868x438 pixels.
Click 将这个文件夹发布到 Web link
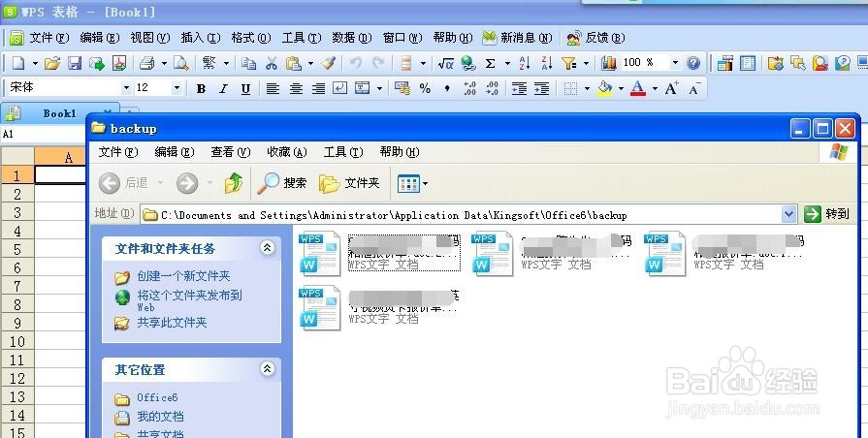189,300
